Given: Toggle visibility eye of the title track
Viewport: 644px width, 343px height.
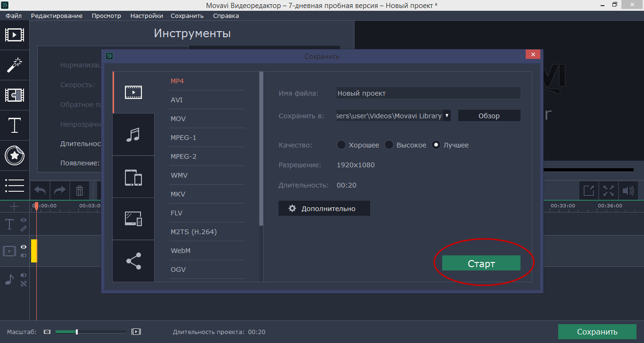Looking at the screenshot, I should pos(24,220).
